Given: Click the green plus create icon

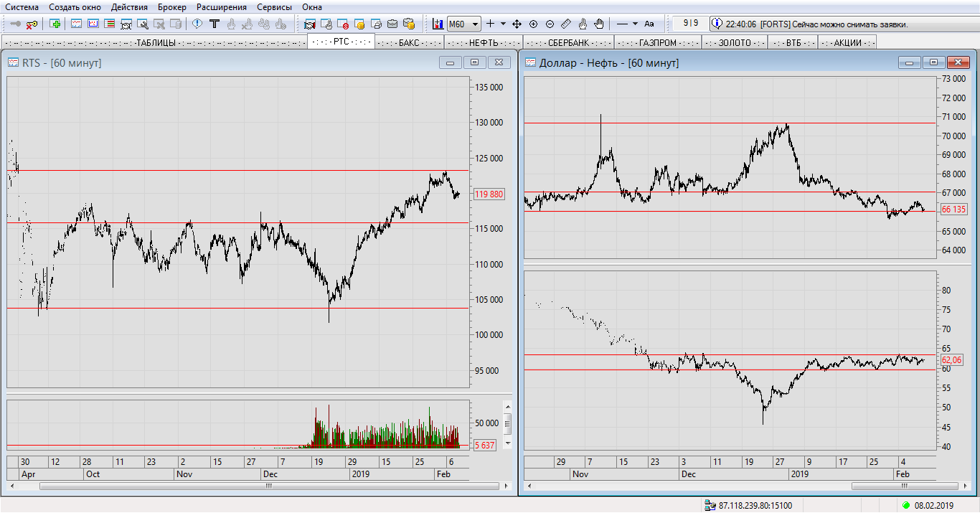Looking at the screenshot, I should (55, 24).
